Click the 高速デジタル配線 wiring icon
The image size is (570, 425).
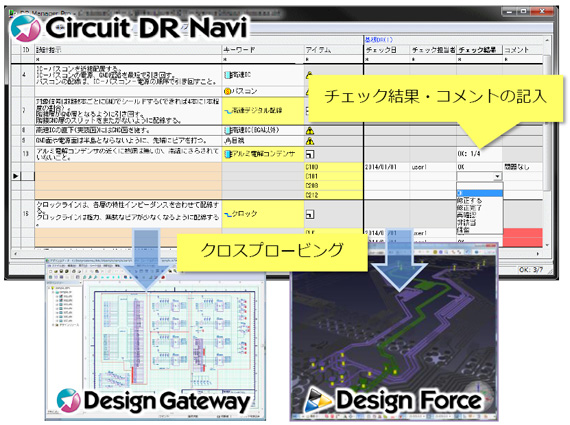[228, 111]
